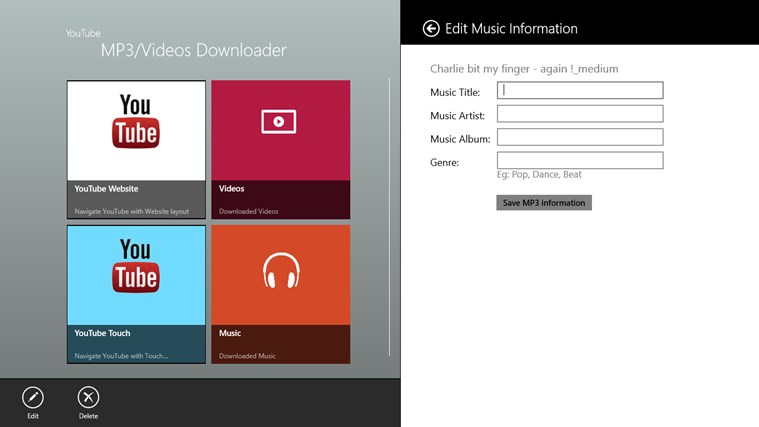Click the 'Downloaded Videos' caption
The width and height of the screenshot is (759, 427).
248,212
